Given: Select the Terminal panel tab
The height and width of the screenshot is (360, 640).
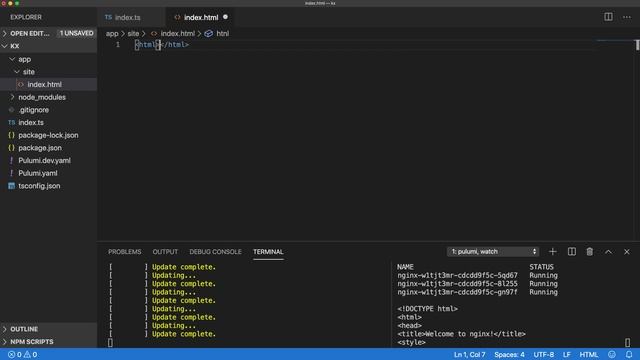Looking at the screenshot, I should point(268,252).
